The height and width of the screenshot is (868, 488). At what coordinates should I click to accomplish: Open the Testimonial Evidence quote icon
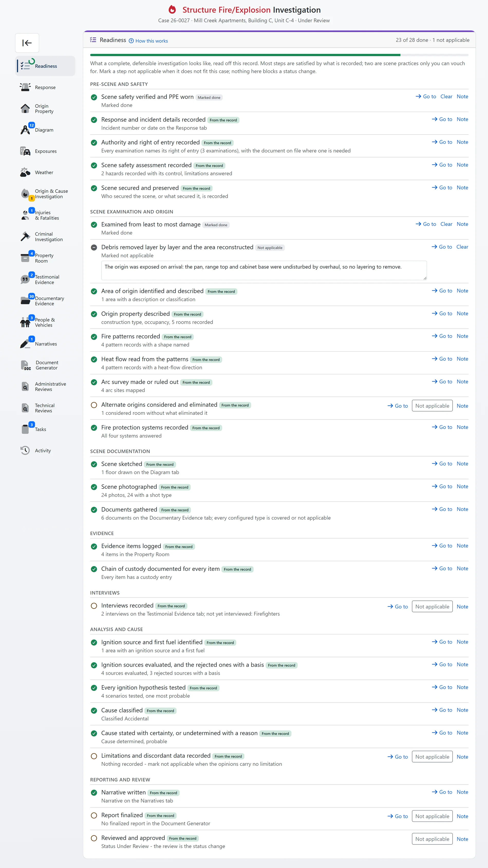coord(25,279)
